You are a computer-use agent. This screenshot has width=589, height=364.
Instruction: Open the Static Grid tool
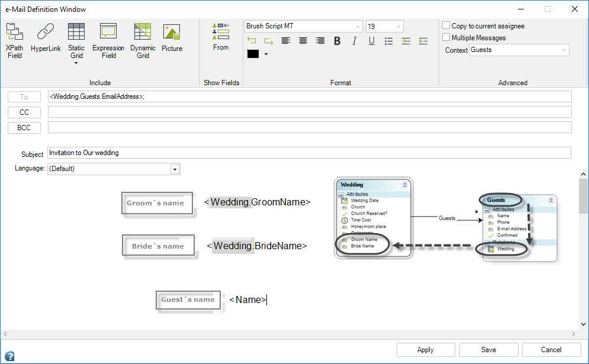[76, 41]
